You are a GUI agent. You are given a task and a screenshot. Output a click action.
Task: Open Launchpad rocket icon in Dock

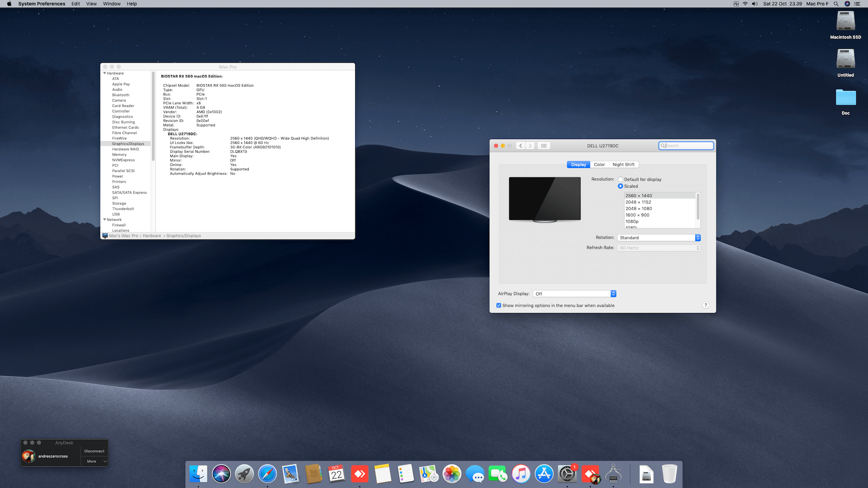245,474
